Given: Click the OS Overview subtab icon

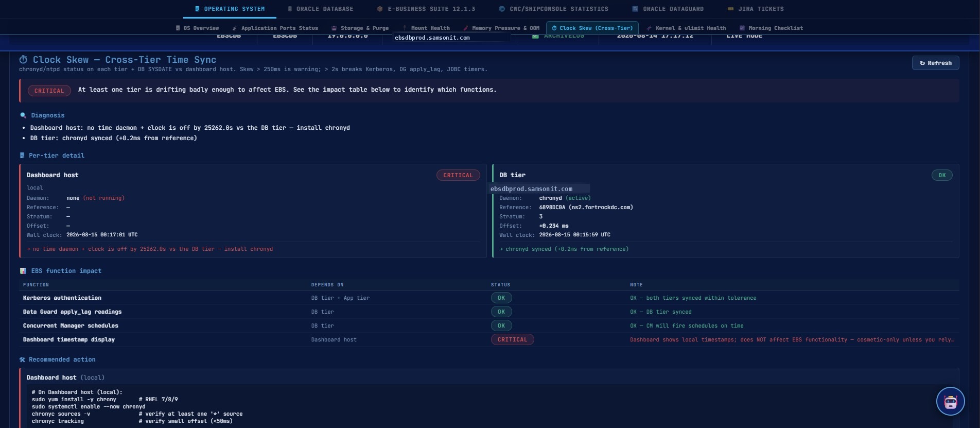Looking at the screenshot, I should 178,28.
